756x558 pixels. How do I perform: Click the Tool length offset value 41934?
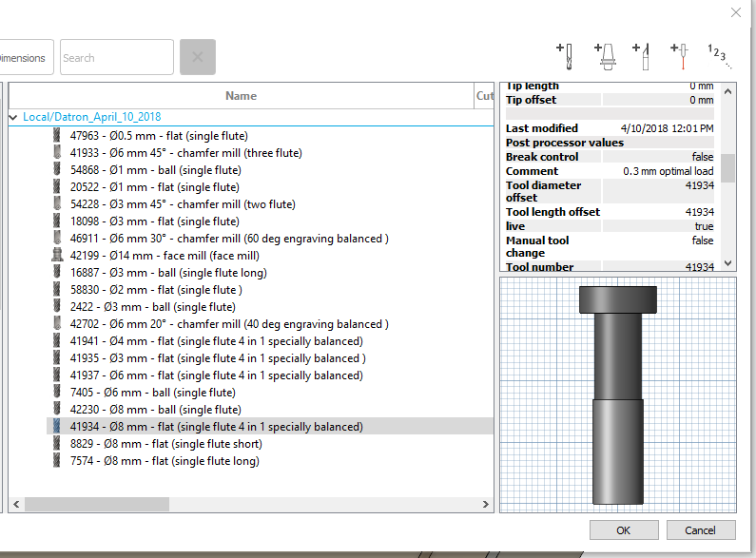(700, 212)
